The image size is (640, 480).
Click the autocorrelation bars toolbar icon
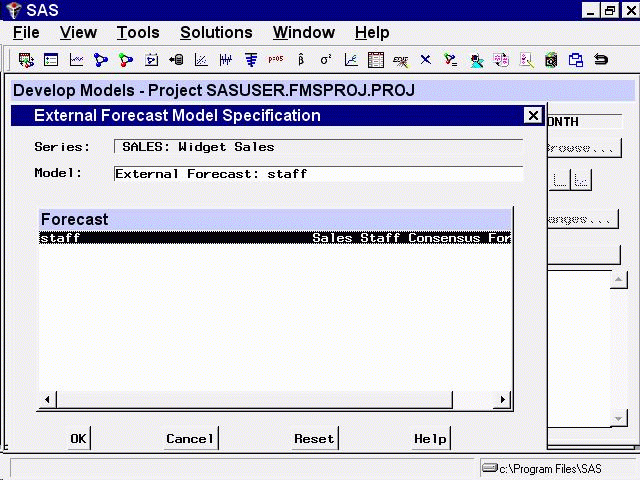coord(251,60)
